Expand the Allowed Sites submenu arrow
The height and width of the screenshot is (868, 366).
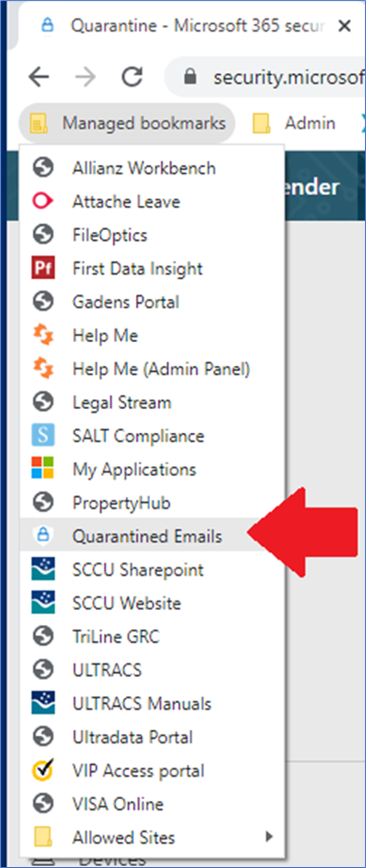(x=268, y=837)
